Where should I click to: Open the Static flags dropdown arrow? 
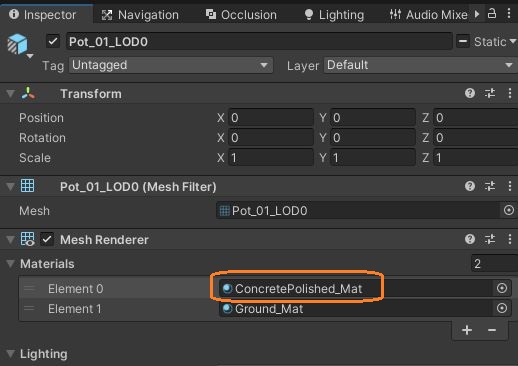coord(513,42)
